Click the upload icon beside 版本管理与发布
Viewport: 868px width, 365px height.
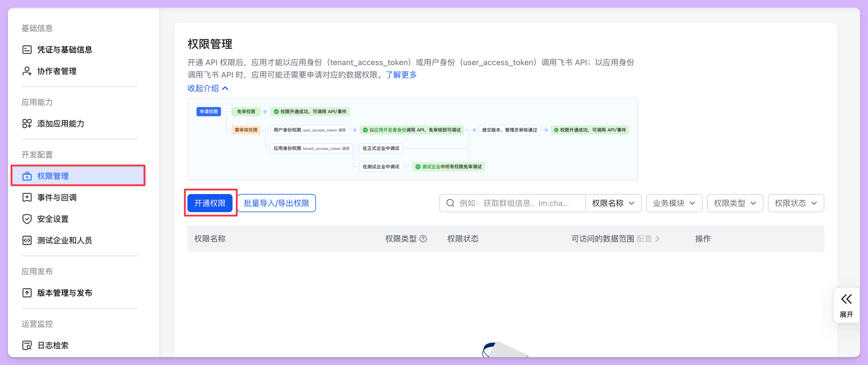coord(27,293)
